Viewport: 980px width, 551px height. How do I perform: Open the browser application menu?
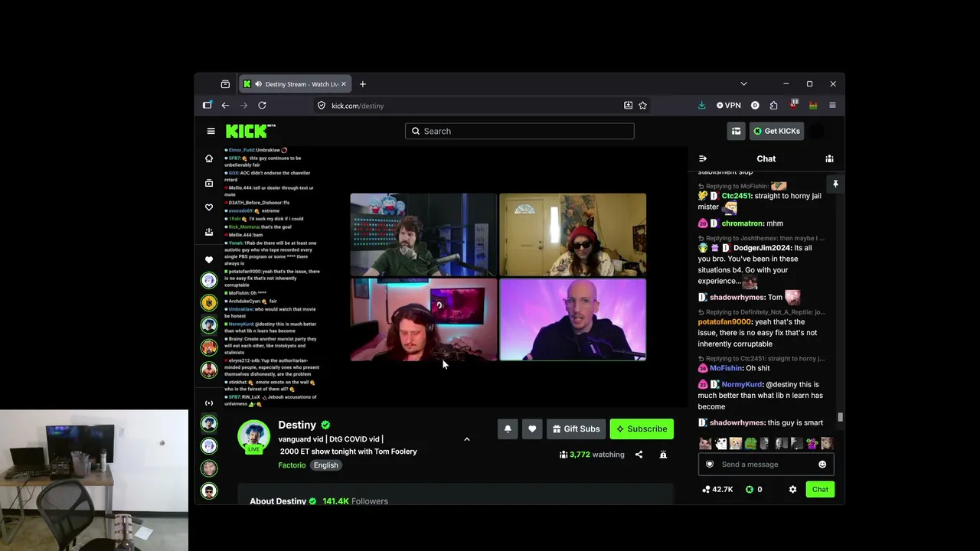(x=832, y=106)
